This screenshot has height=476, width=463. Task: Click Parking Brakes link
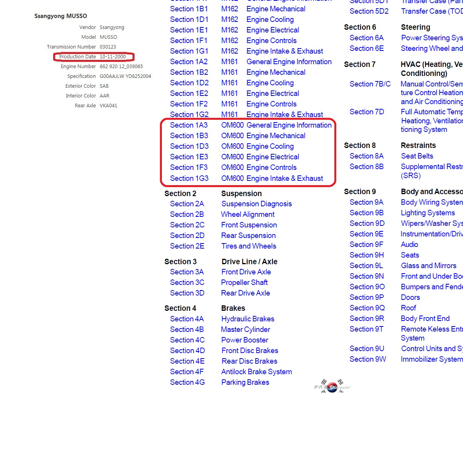click(x=245, y=382)
